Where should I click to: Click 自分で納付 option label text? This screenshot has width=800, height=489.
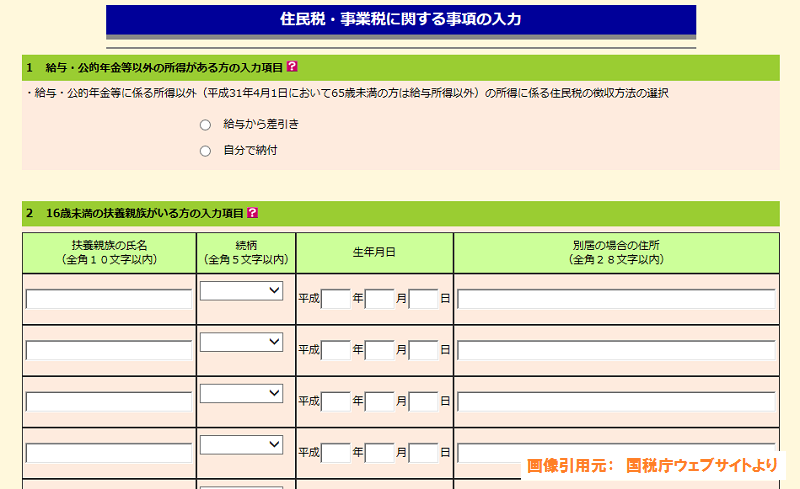point(250,151)
